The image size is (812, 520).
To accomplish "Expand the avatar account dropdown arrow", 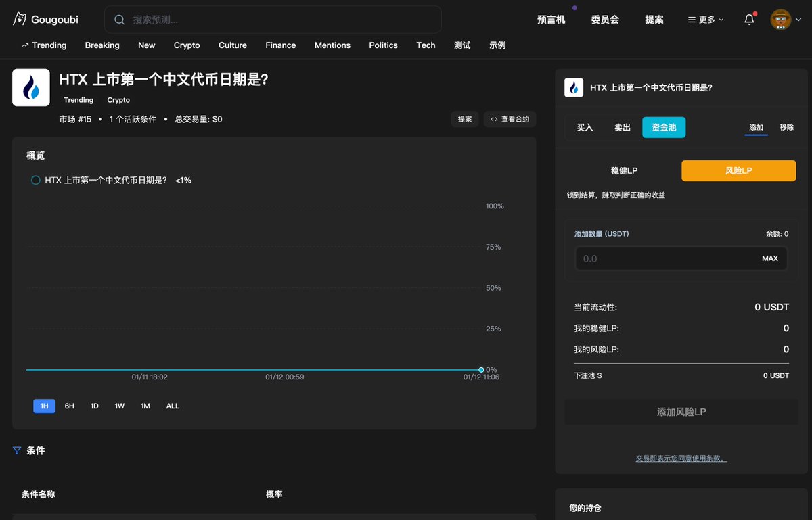I will (798, 20).
